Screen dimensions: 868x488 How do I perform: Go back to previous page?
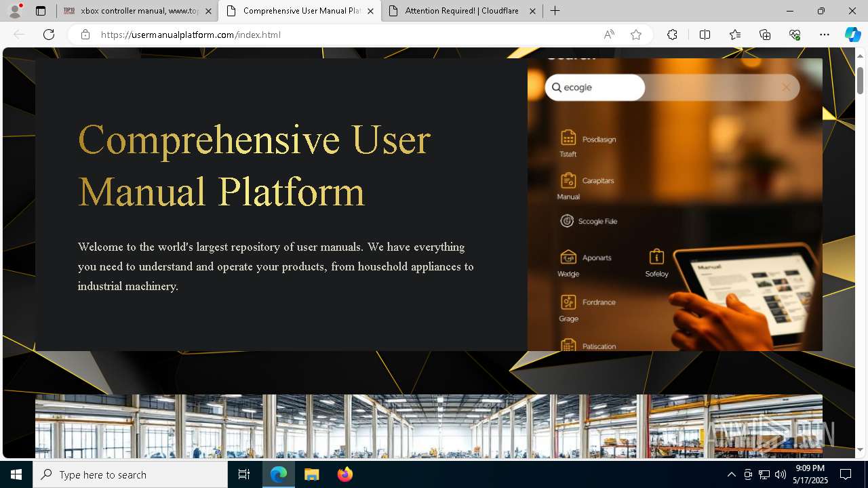tap(19, 35)
